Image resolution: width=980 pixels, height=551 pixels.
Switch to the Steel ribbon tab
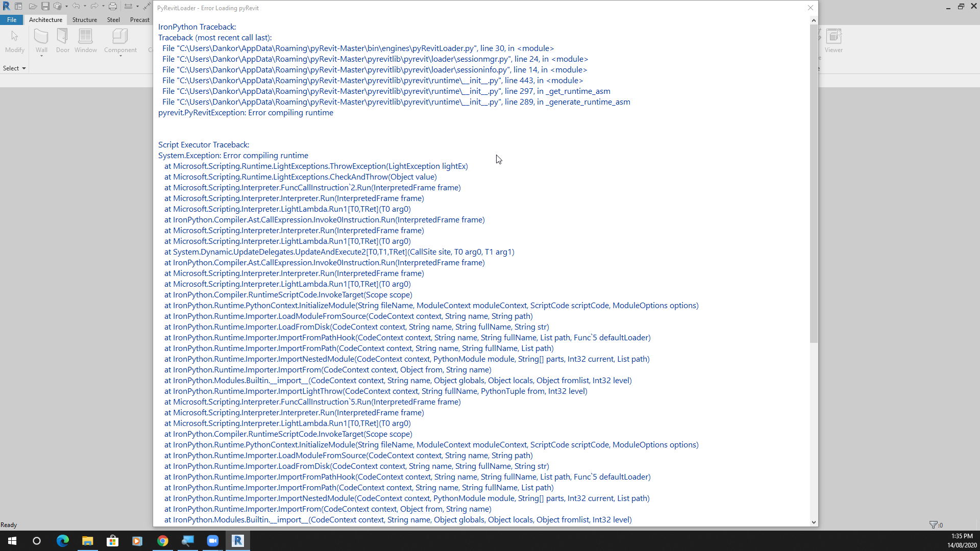[113, 20]
